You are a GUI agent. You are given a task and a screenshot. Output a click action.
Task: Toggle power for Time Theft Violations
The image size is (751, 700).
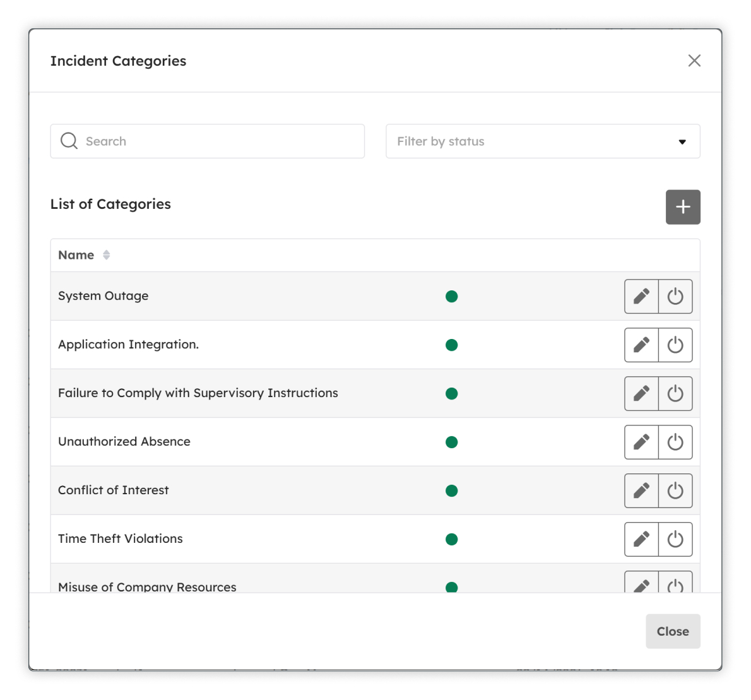click(675, 540)
